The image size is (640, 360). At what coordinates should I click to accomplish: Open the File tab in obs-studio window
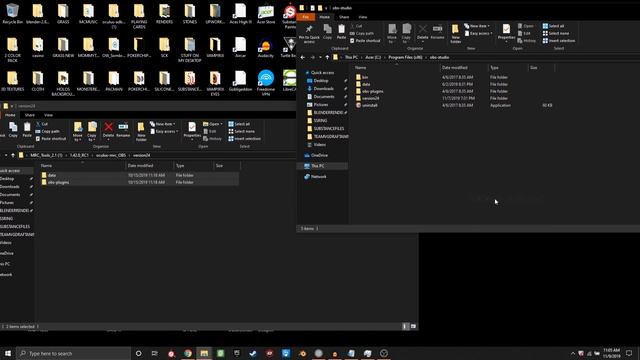click(305, 17)
